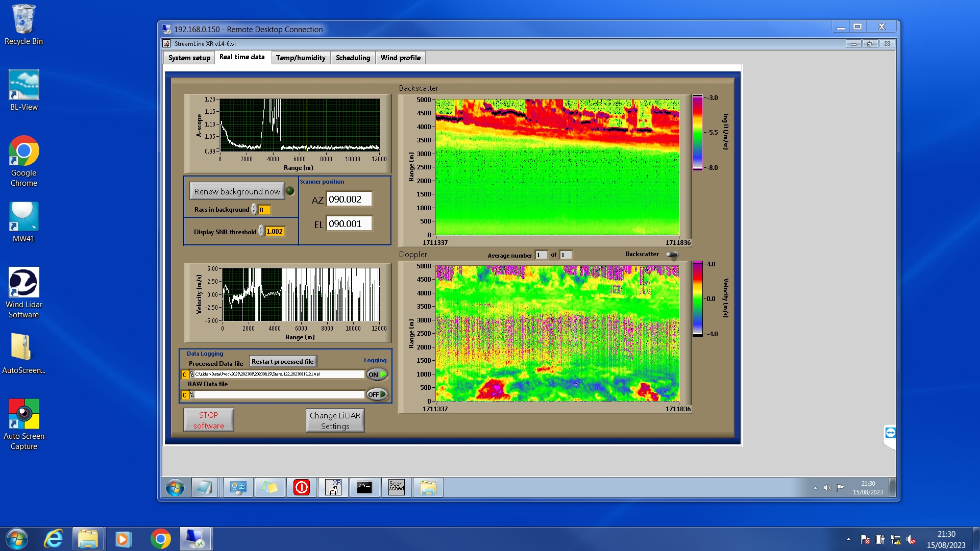Click the red power icon in remote taskbar
The image size is (980, 551).
click(x=301, y=487)
